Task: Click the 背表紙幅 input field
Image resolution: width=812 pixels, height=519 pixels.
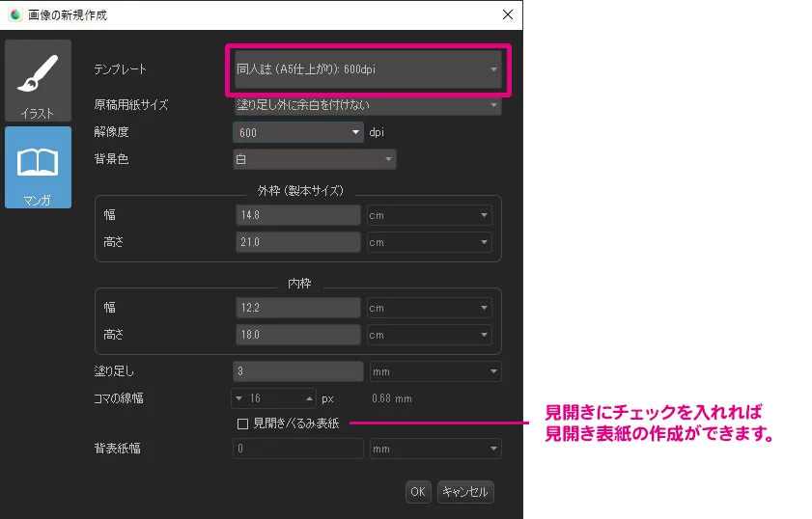Action: [x=297, y=449]
